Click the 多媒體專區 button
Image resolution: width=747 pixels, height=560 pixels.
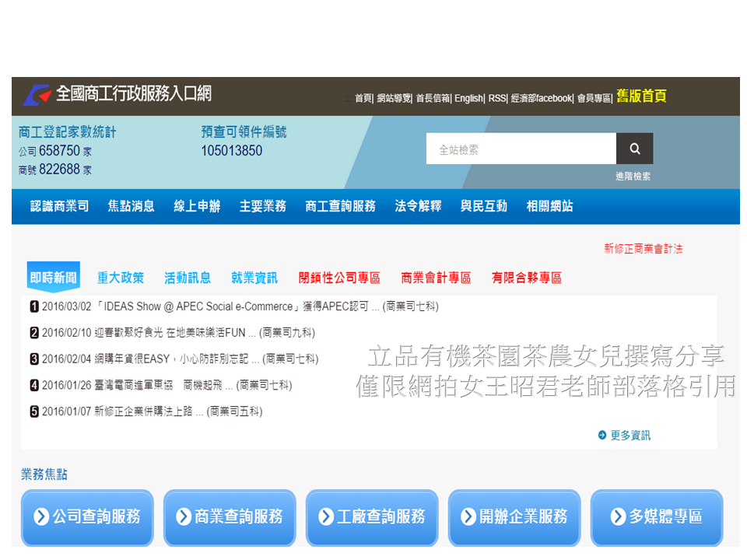(x=657, y=517)
